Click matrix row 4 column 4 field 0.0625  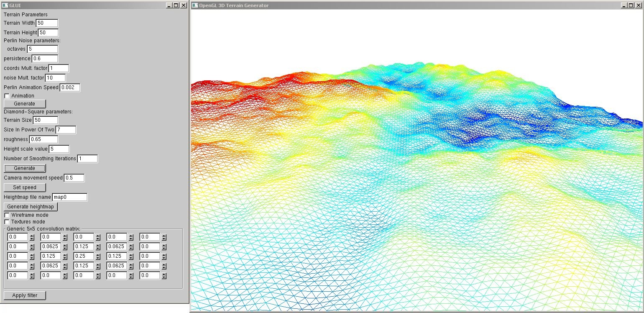point(117,266)
